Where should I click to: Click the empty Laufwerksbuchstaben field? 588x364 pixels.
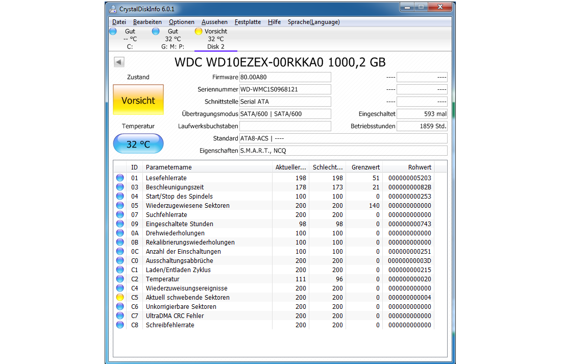[285, 126]
